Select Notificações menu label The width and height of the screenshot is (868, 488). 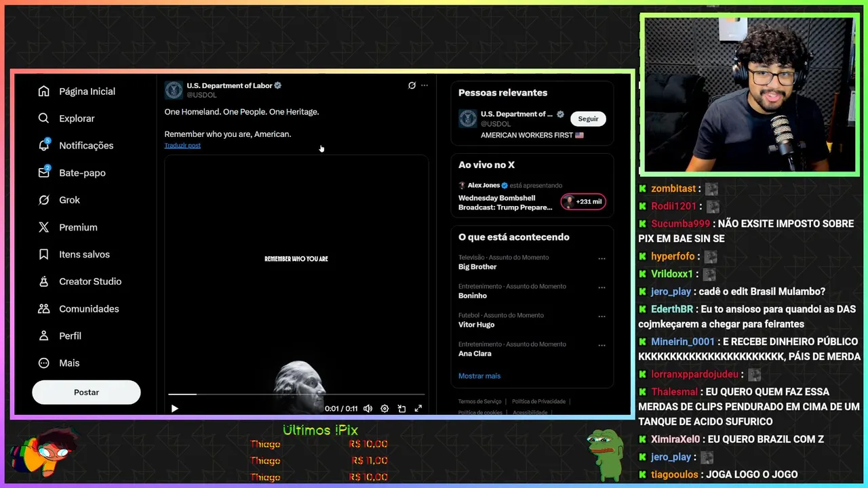point(86,145)
